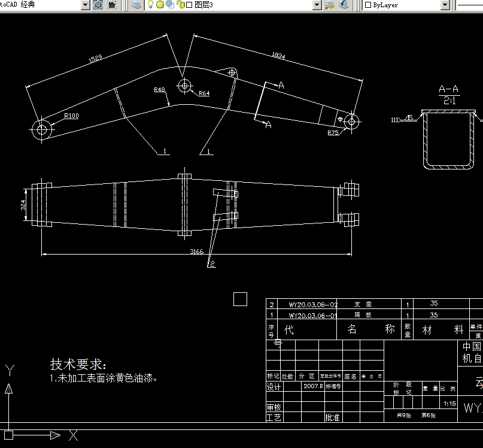Select the 3166 overall length dimension
The height and width of the screenshot is (448, 483).
[196, 252]
